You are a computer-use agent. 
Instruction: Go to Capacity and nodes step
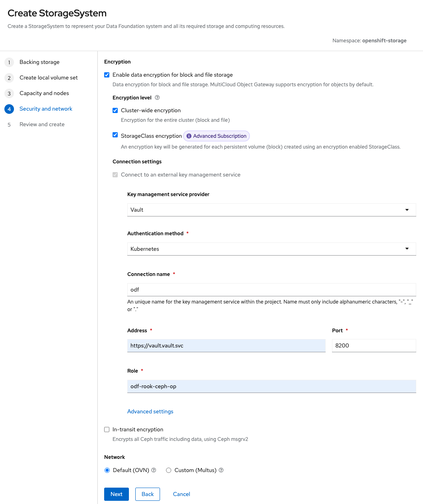pyautogui.click(x=44, y=93)
